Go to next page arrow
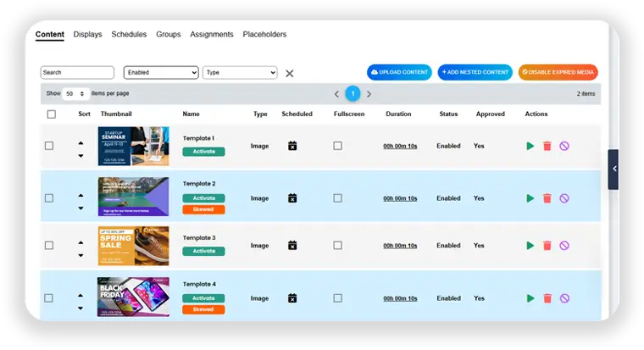This screenshot has width=644, height=350. [369, 94]
